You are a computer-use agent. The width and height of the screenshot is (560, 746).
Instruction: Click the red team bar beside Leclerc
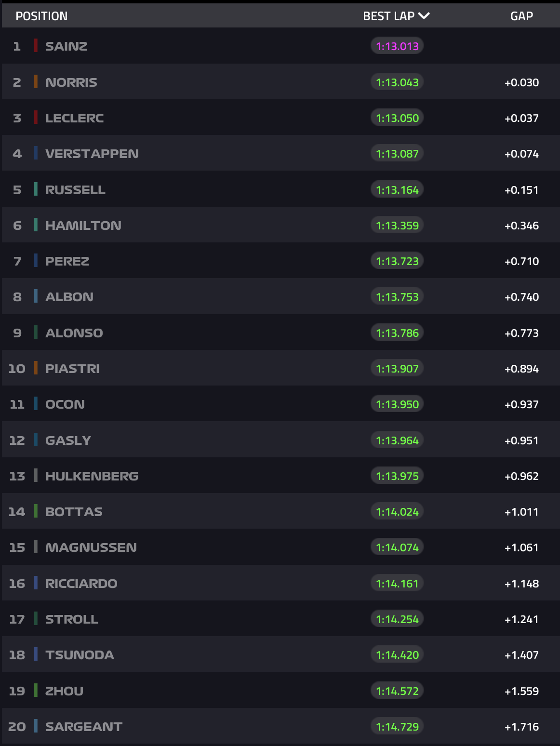click(36, 118)
